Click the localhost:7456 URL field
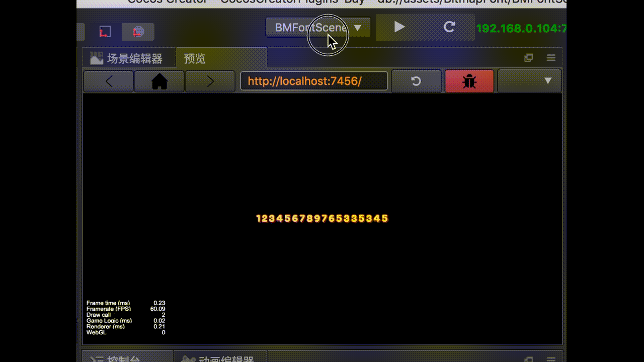 314,81
